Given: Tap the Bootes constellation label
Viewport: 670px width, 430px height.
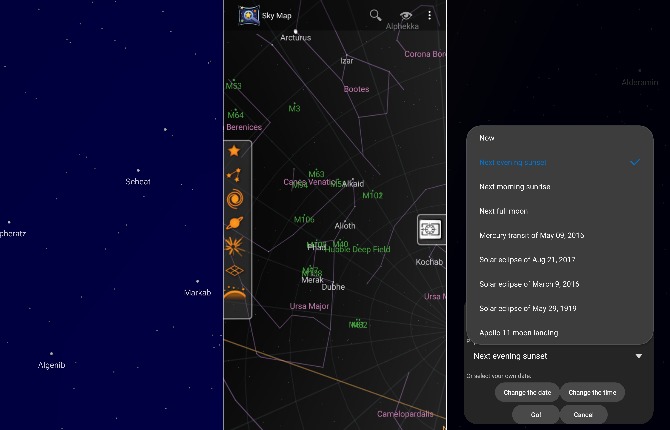Looking at the screenshot, I should [356, 89].
